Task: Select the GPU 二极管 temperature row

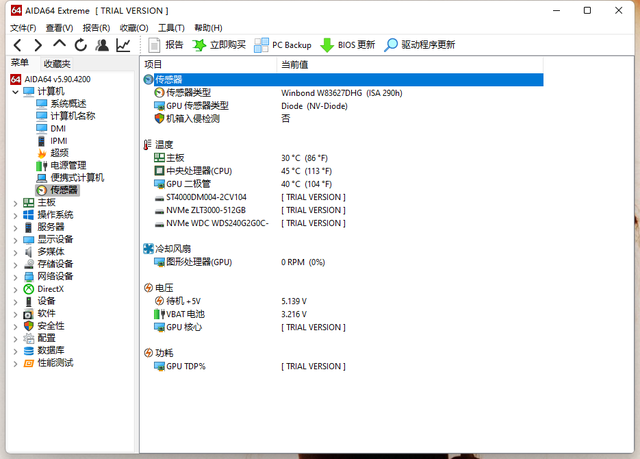Action: point(343,184)
